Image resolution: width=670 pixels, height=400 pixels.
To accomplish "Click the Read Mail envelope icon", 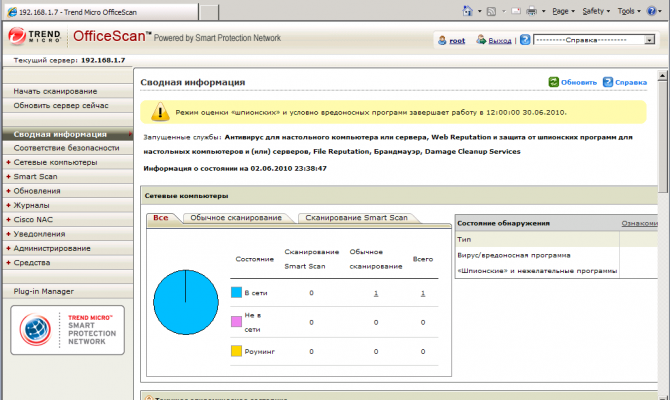I will (516, 11).
